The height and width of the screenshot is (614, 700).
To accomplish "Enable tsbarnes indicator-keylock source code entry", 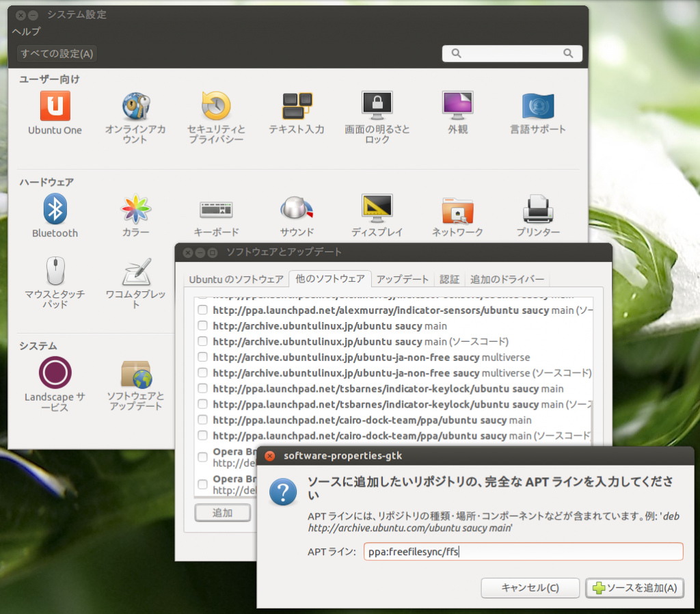I will [202, 403].
